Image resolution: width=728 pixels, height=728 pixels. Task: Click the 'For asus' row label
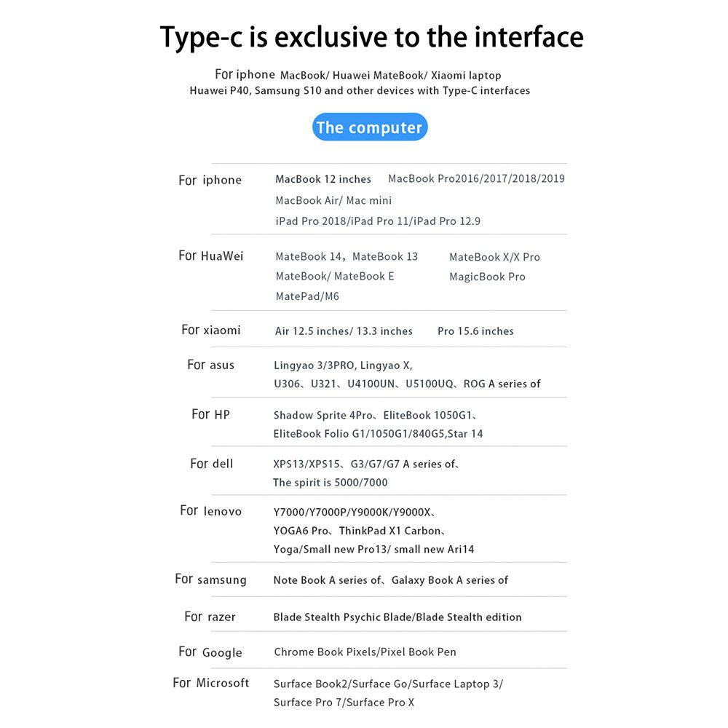point(211,365)
